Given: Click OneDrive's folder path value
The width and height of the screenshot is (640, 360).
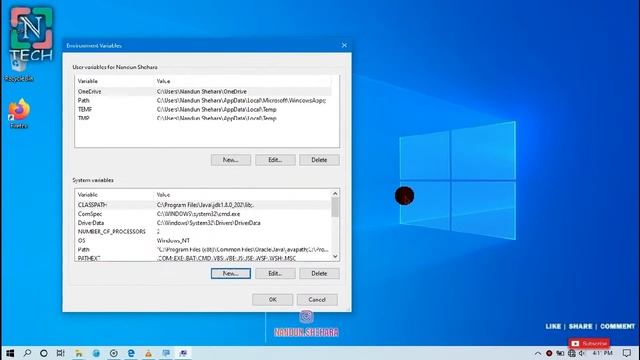Looking at the screenshot, I should click(x=202, y=91).
